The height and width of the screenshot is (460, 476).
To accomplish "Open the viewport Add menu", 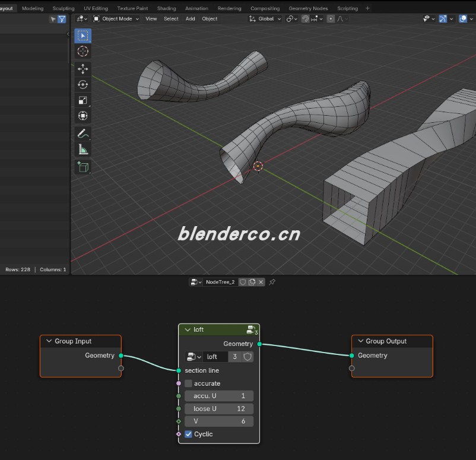I will coord(190,19).
